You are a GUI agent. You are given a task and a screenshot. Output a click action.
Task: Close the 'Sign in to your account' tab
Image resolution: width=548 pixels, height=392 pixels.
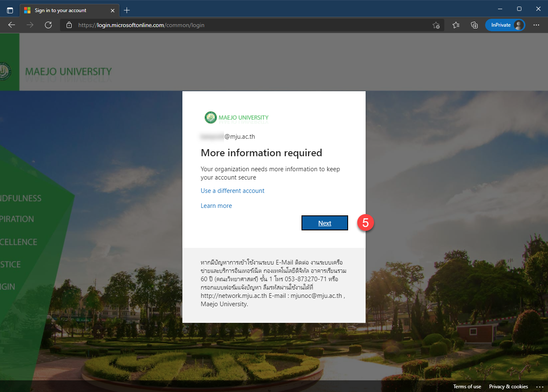pos(113,10)
